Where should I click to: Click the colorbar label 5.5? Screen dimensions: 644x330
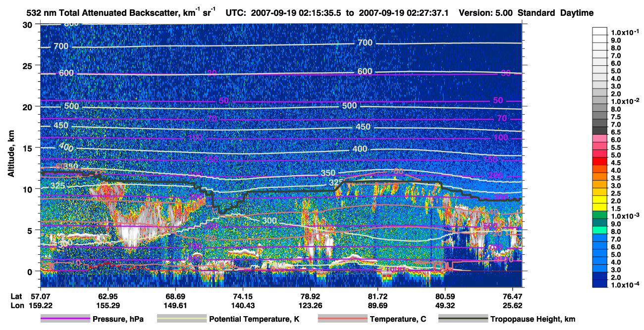[x=616, y=147]
